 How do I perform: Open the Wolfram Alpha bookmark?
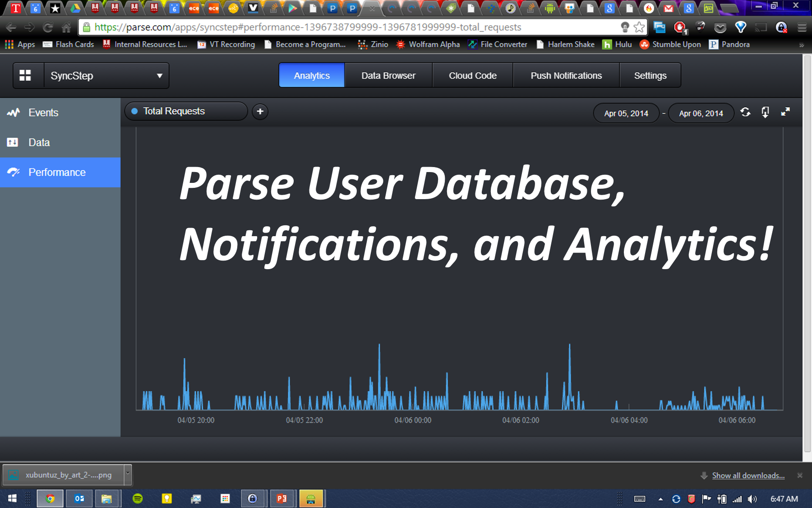428,44
